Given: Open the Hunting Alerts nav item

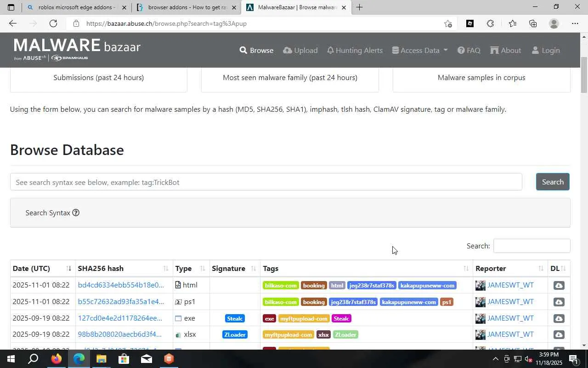Looking at the screenshot, I should point(355,50).
